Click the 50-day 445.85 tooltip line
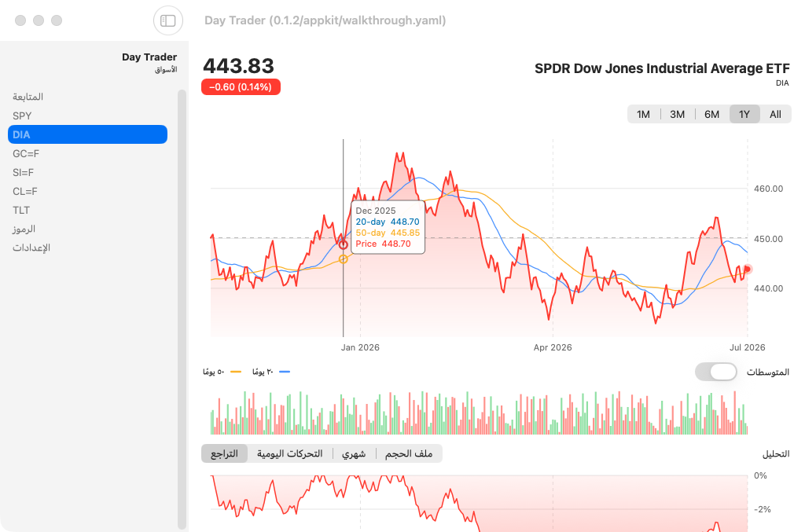805x532 pixels. [388, 233]
